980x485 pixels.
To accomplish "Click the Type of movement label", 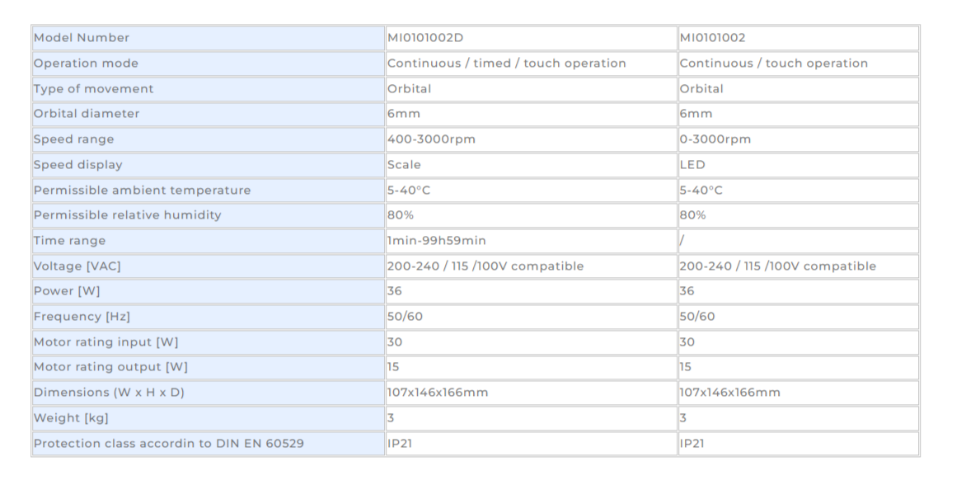I will [x=209, y=89].
